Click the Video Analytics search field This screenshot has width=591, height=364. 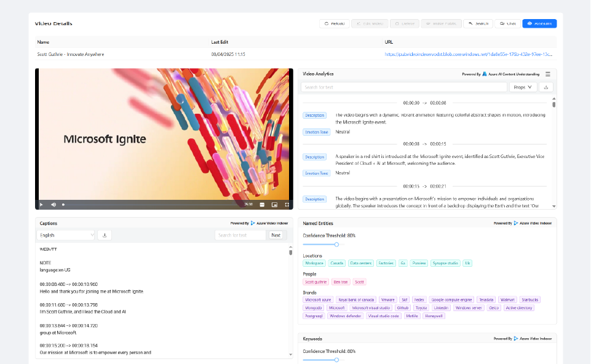tap(403, 87)
